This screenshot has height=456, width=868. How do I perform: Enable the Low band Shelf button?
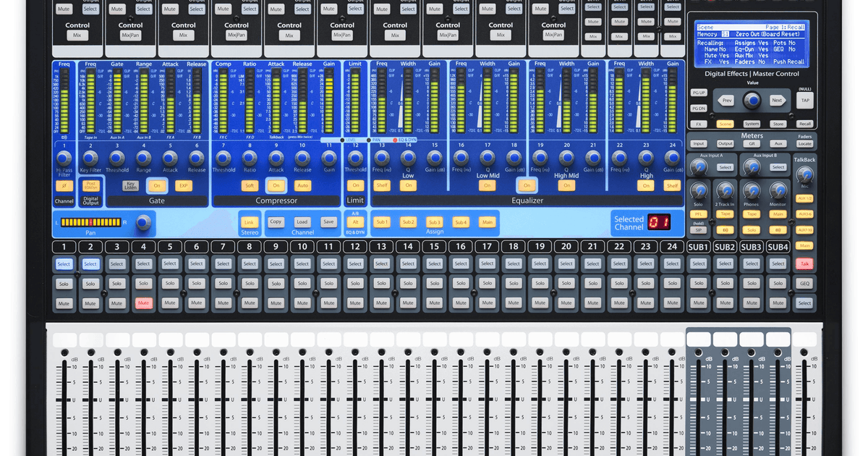click(382, 186)
